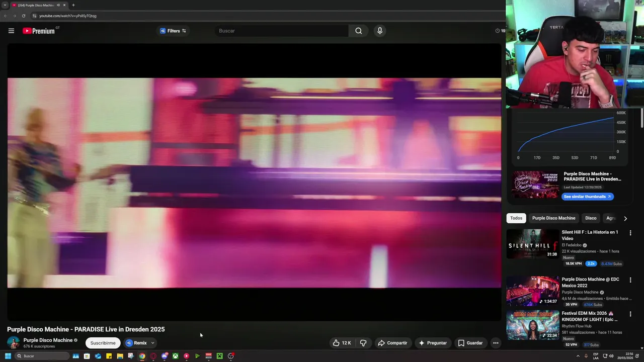
Task: Save the video with Guardar
Action: pyautogui.click(x=470, y=343)
